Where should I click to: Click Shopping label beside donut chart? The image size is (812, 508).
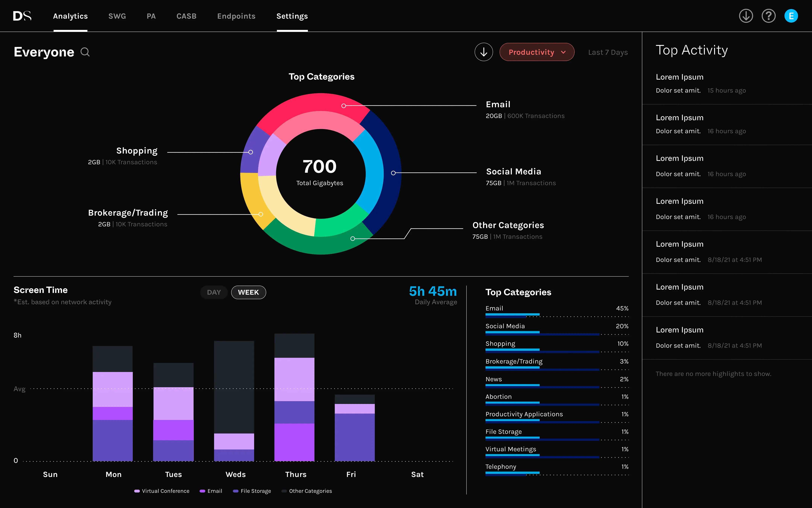click(x=137, y=151)
